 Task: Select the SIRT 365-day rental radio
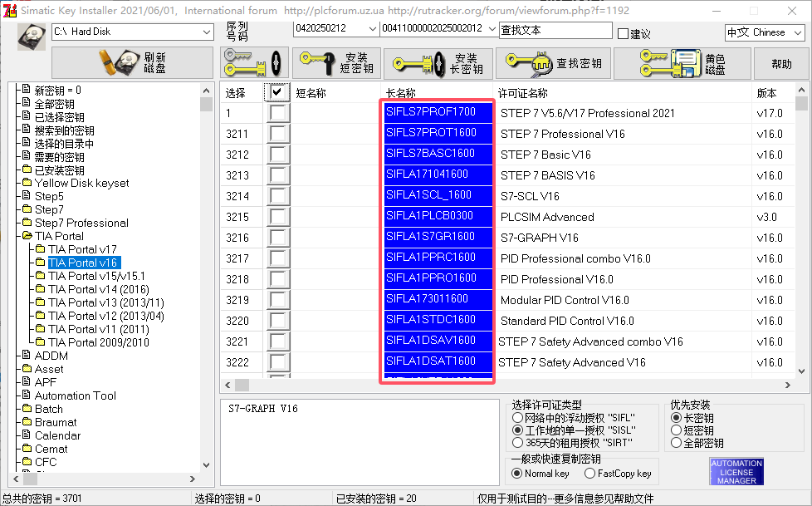517,442
